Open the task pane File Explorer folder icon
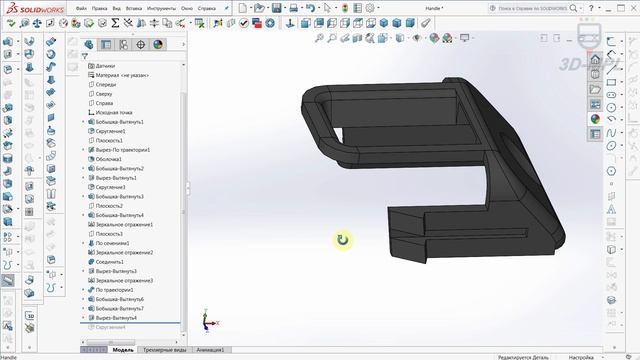 point(595,89)
